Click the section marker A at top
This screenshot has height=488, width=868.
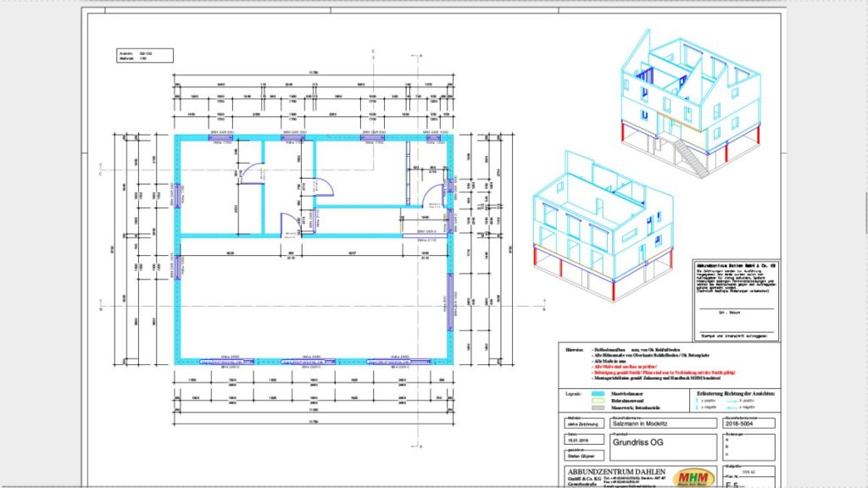click(421, 54)
